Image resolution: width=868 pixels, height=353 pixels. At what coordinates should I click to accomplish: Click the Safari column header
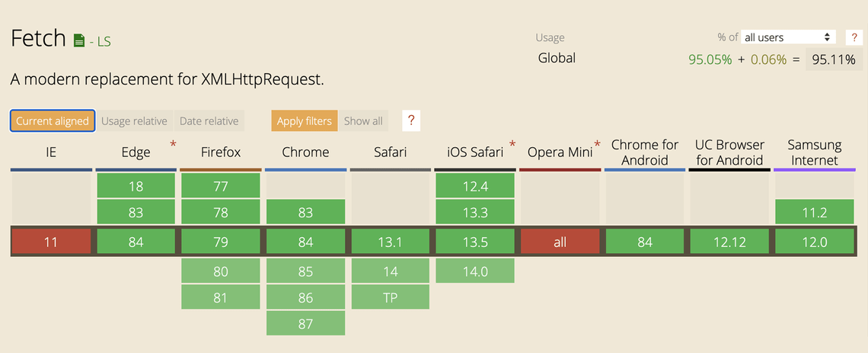point(391,152)
